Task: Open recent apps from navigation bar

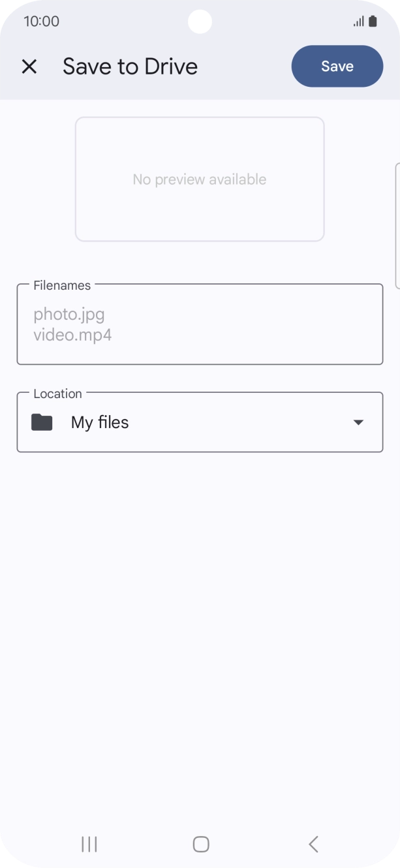Action: click(x=89, y=844)
